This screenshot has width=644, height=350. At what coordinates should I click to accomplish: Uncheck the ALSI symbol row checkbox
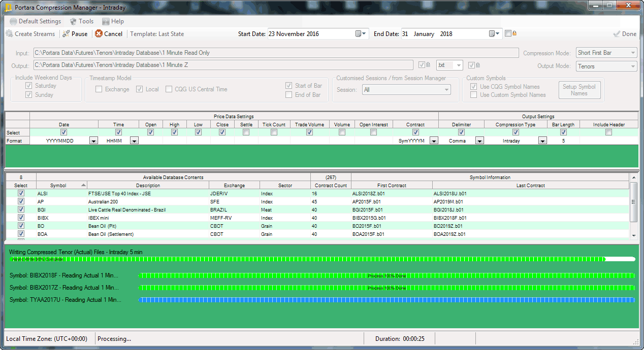21,194
